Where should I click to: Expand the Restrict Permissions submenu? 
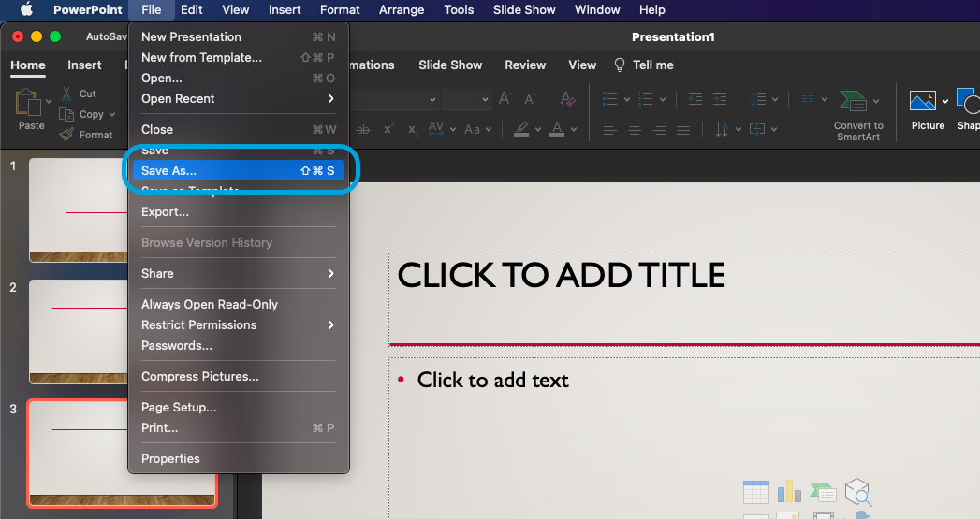pyautogui.click(x=238, y=324)
